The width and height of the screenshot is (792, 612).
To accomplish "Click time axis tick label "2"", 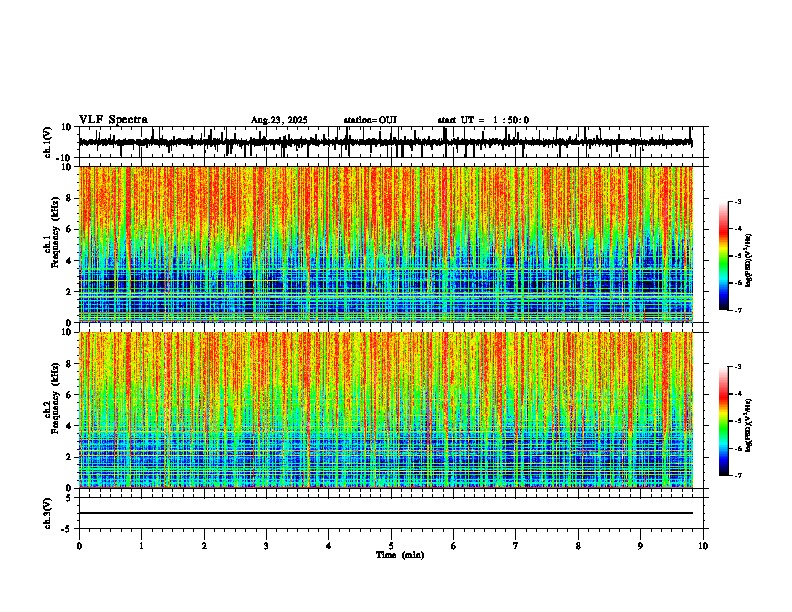I will pyautogui.click(x=204, y=546).
